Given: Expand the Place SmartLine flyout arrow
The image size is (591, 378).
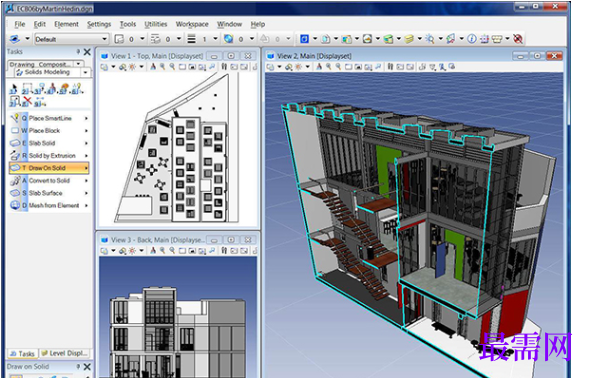Looking at the screenshot, I should pos(86,118).
